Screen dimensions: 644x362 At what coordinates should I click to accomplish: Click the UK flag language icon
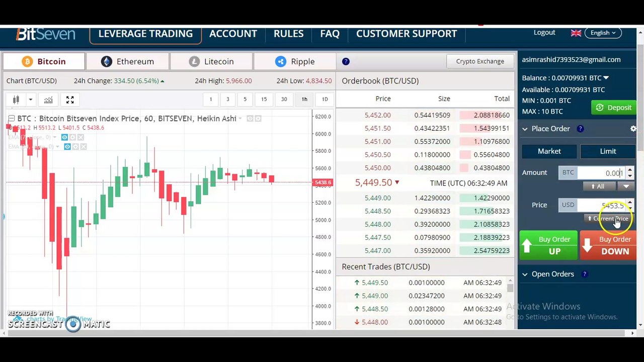tap(576, 33)
